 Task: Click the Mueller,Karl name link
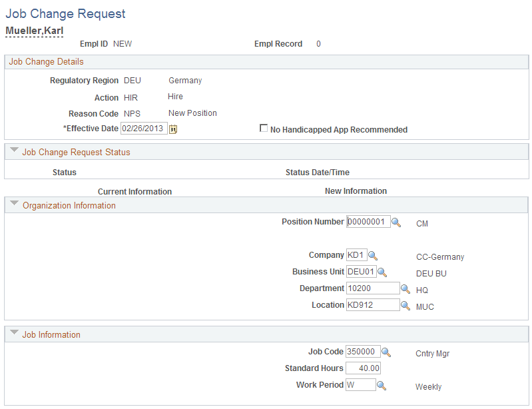click(x=35, y=31)
